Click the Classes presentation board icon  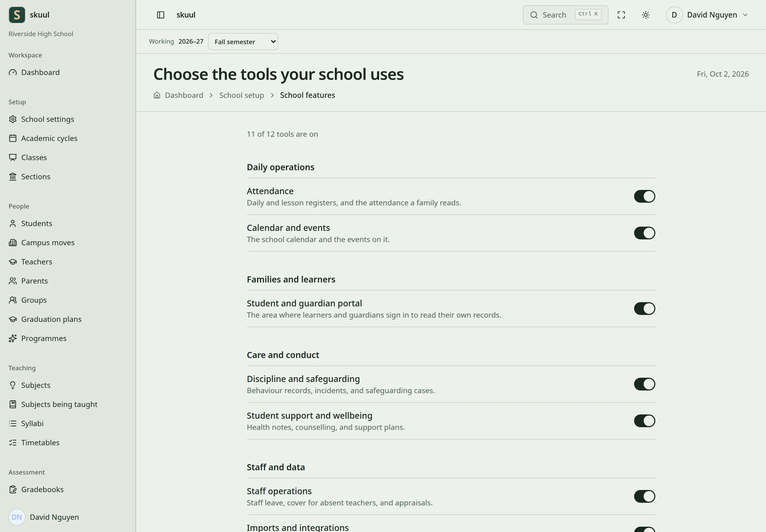click(13, 157)
